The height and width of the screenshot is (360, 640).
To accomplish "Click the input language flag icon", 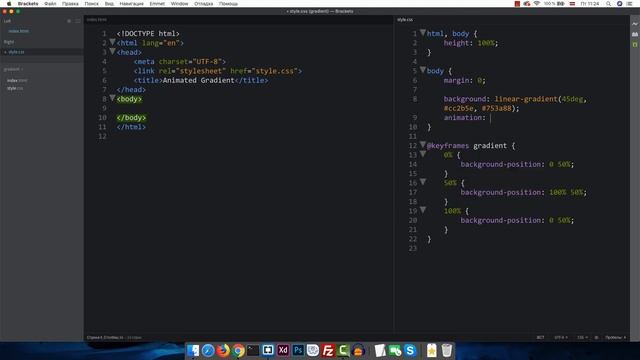I will pyautogui.click(x=572, y=4).
